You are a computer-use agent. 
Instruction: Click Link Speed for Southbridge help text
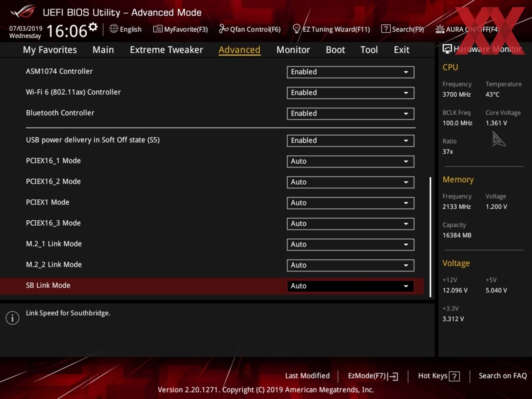(68, 313)
